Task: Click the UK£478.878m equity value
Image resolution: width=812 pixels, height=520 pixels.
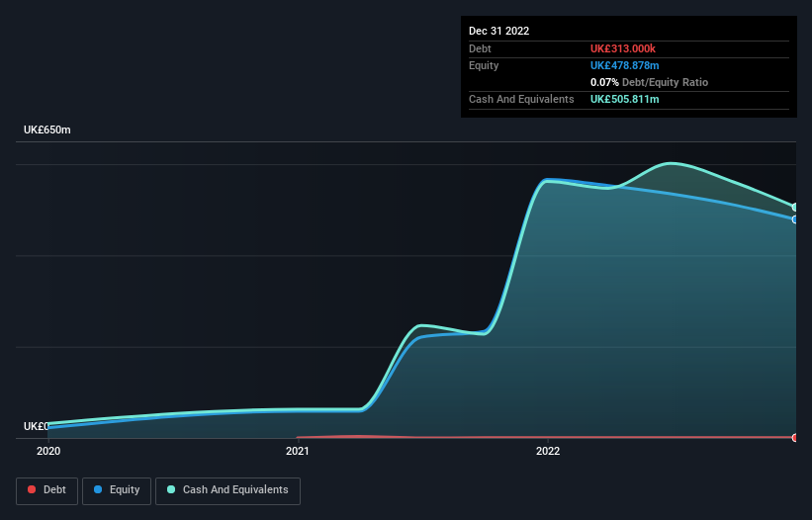Action: (x=624, y=65)
